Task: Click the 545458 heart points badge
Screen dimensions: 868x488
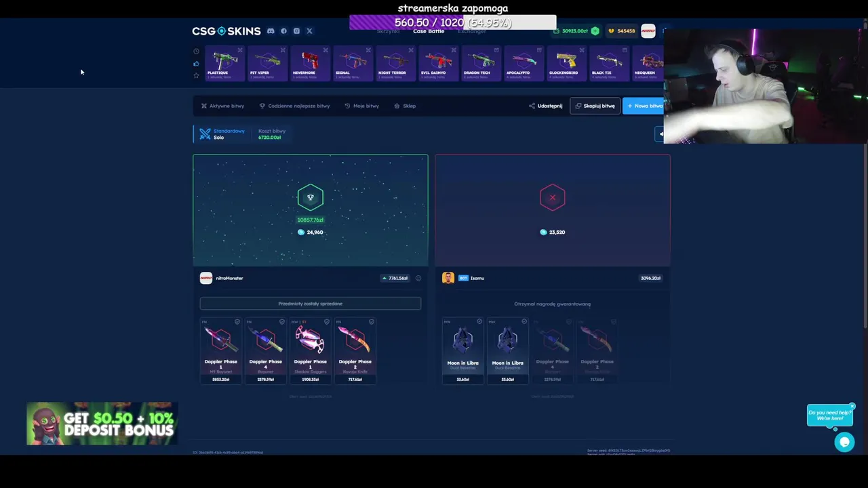Action: [x=622, y=31]
